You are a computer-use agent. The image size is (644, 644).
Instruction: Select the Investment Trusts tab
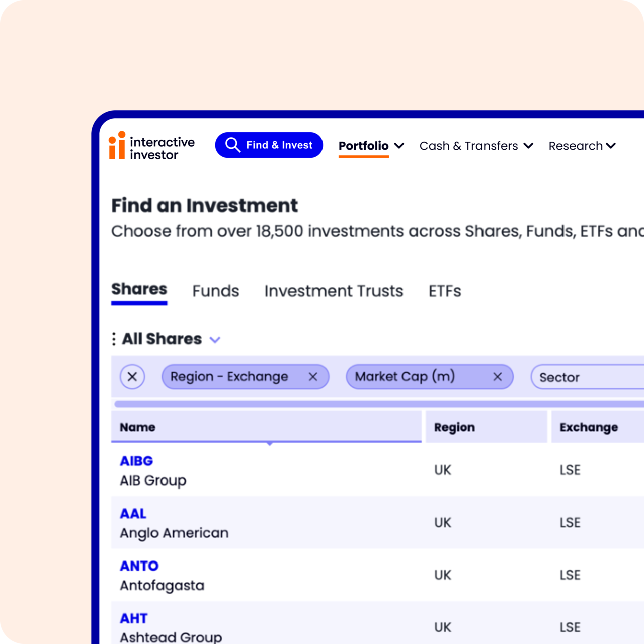334,291
